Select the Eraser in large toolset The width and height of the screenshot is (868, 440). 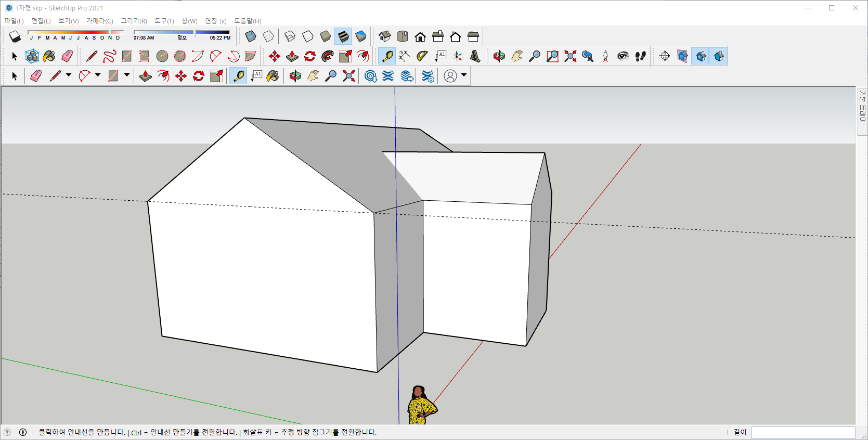67,56
